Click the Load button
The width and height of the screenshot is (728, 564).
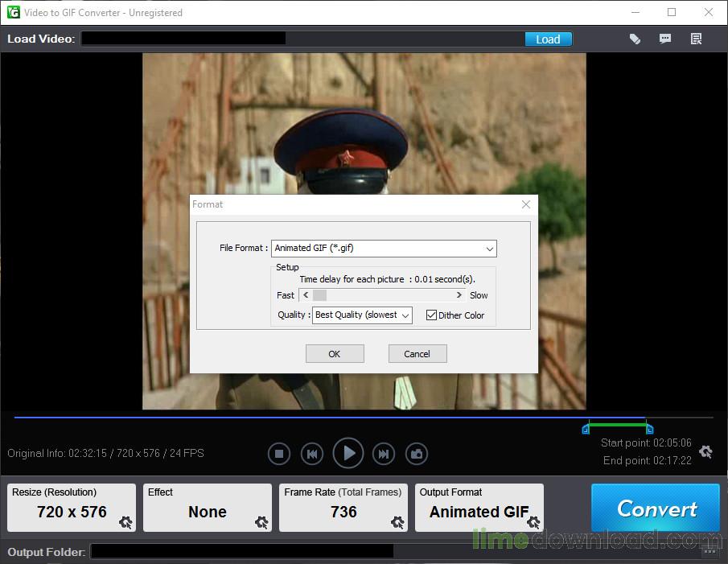coord(548,38)
